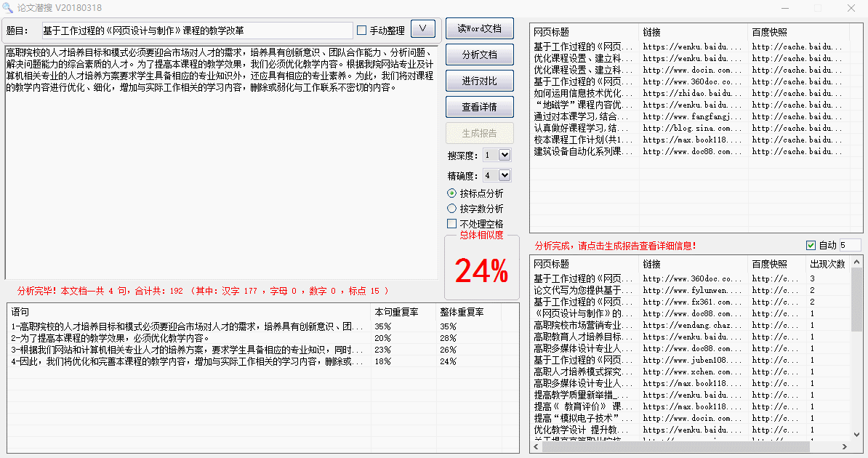Click the lower list's scroll down arrow
This screenshot has height=458, width=868.
(x=856, y=435)
